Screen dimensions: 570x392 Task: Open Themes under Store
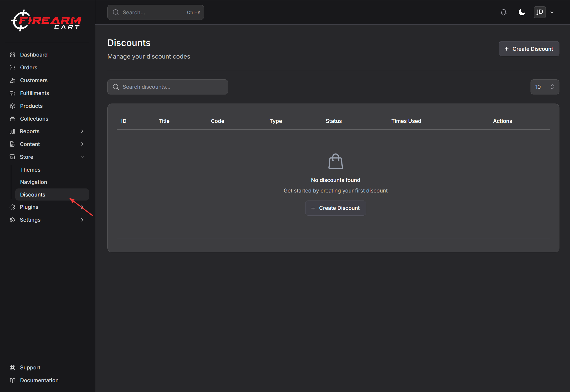(52, 170)
